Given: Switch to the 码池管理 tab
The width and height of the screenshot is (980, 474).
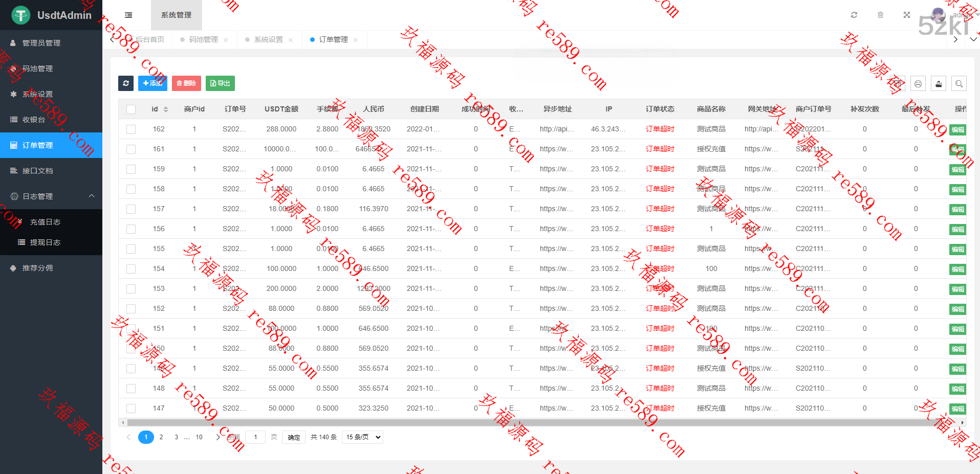Looking at the screenshot, I should click(203, 39).
